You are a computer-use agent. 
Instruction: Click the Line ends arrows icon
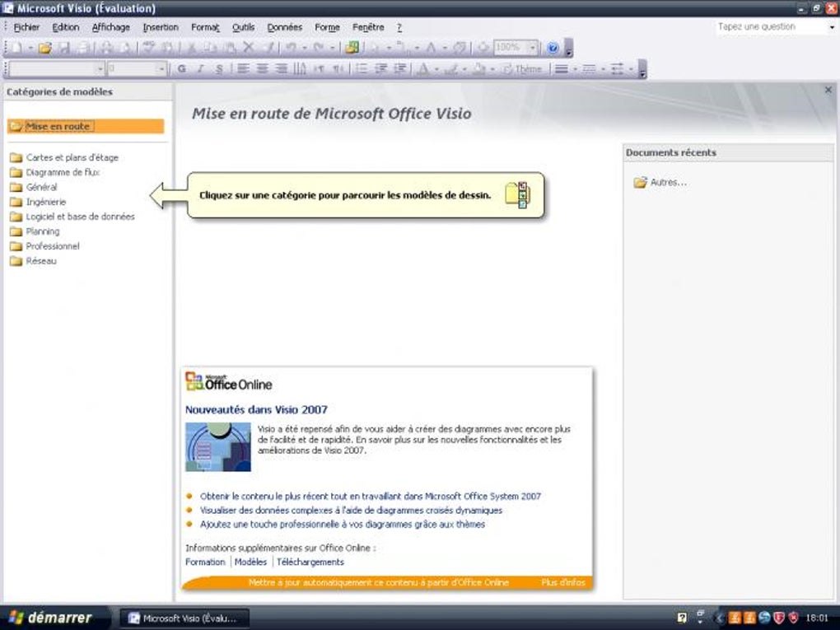click(x=617, y=68)
